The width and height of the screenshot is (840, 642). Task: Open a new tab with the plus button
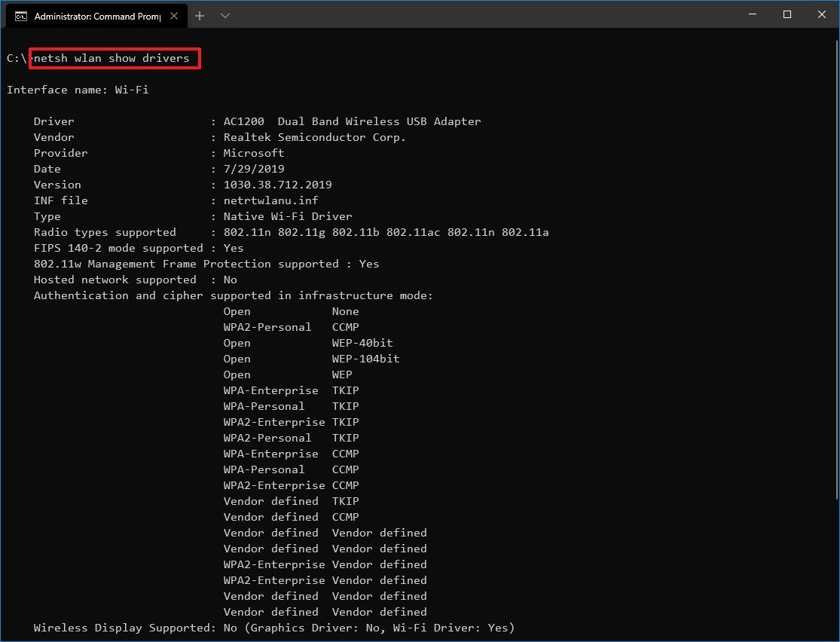pyautogui.click(x=200, y=16)
